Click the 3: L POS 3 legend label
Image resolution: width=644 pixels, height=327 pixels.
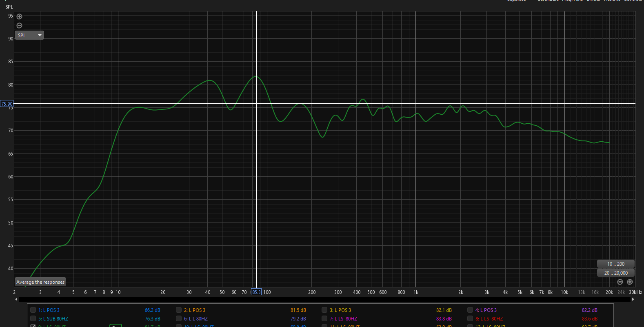(340, 310)
